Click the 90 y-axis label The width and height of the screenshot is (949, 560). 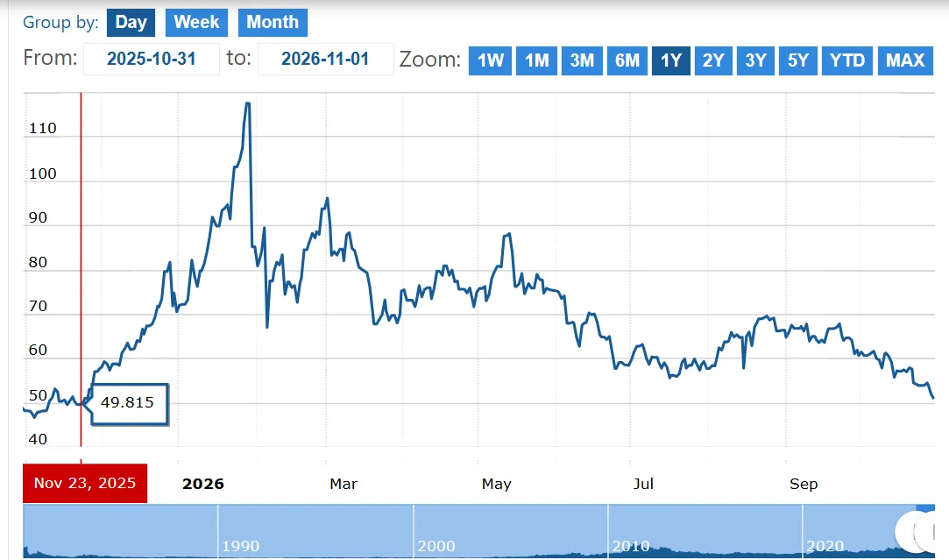[x=38, y=218]
